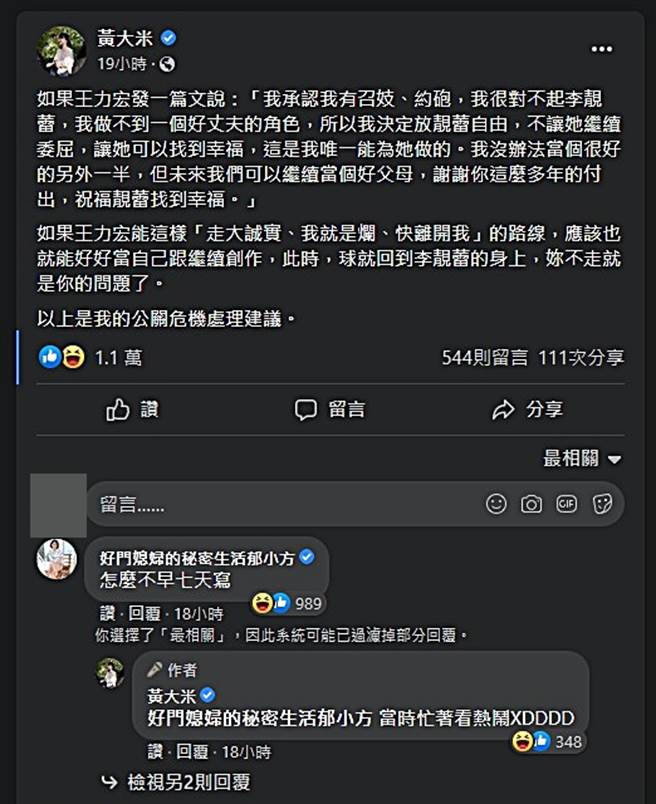Click the 348 reaction count on the reply
The height and width of the screenshot is (804, 656).
pyautogui.click(x=566, y=744)
